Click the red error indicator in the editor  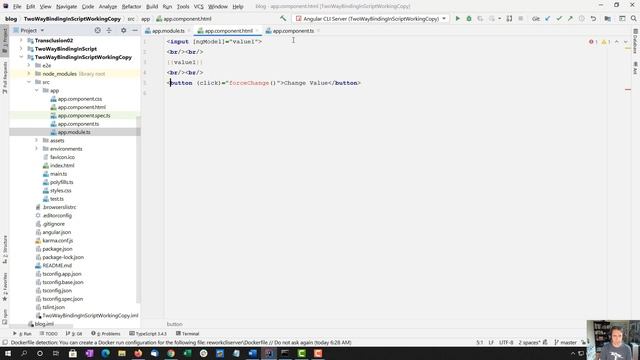click(593, 42)
